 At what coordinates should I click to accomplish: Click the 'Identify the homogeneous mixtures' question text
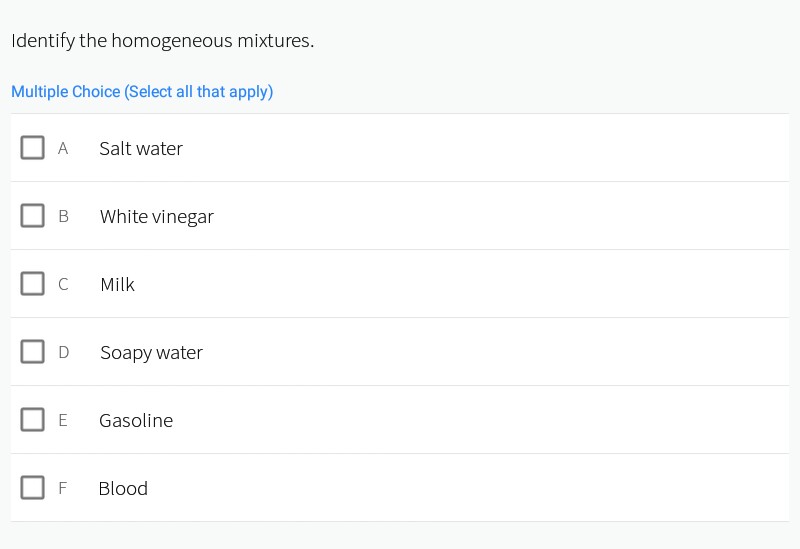tap(162, 41)
